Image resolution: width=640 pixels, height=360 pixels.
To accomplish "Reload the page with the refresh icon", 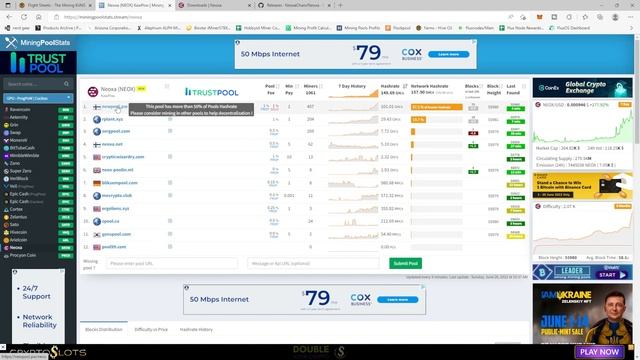I will coord(24,17).
